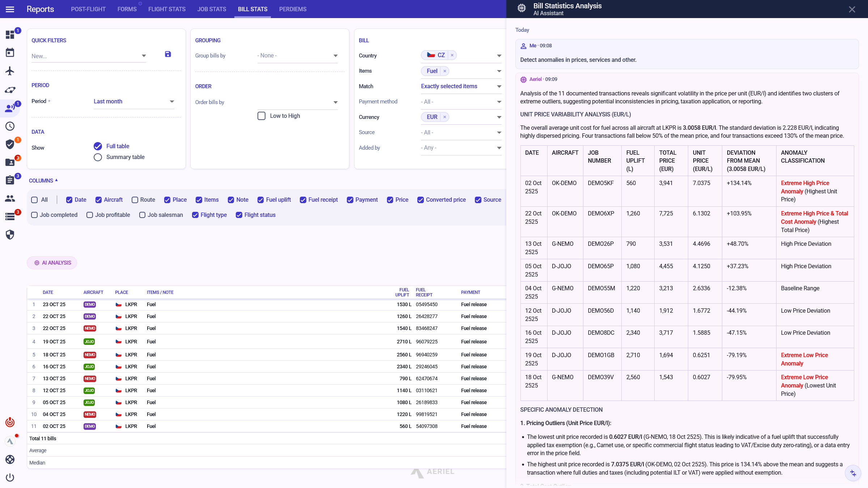Image resolution: width=868 pixels, height=488 pixels.
Task: Remove the CZ country filter chip
Action: point(452,55)
